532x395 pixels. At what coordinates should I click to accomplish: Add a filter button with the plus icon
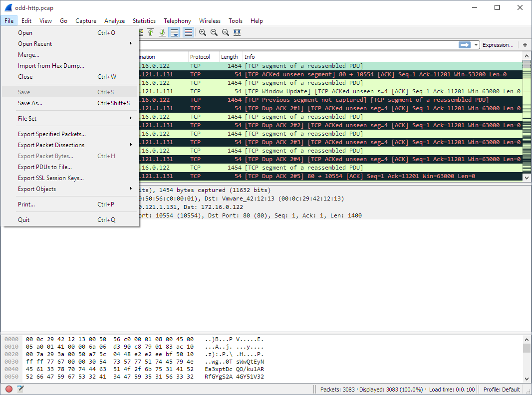pos(525,45)
